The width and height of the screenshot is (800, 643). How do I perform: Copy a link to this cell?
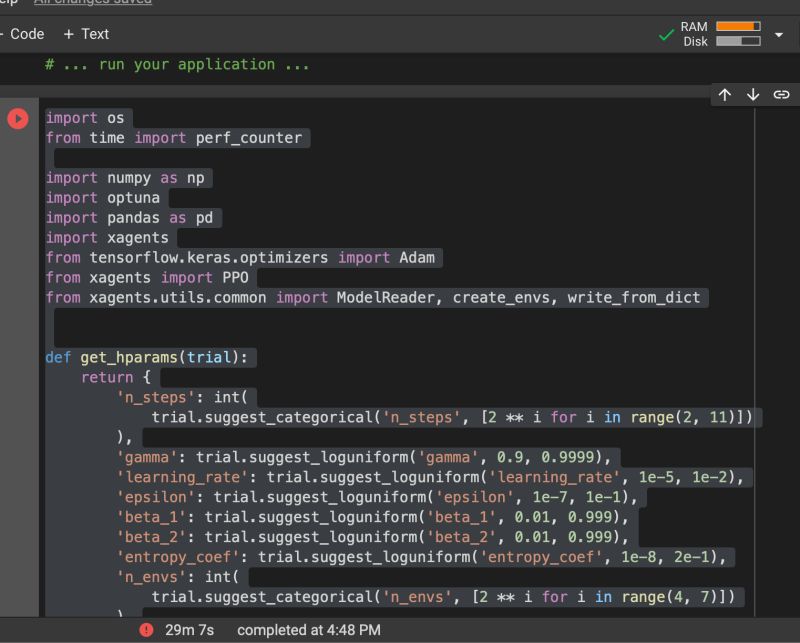point(779,95)
